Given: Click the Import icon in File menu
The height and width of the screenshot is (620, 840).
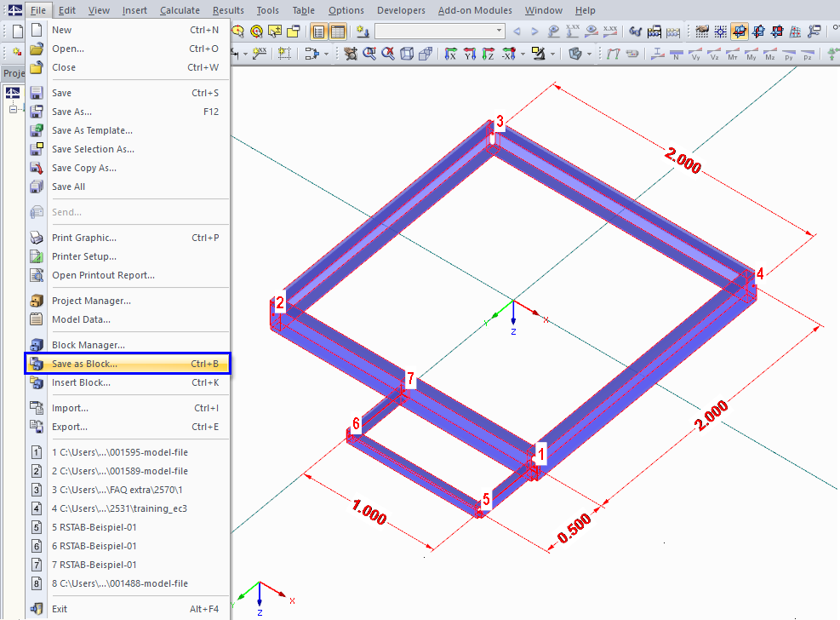Looking at the screenshot, I should [x=37, y=408].
